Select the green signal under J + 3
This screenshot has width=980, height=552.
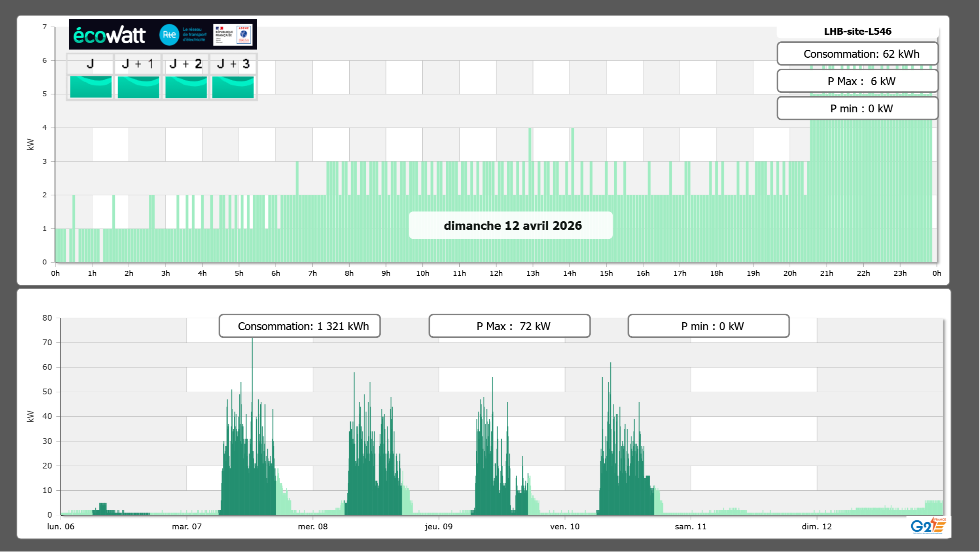[x=233, y=87]
